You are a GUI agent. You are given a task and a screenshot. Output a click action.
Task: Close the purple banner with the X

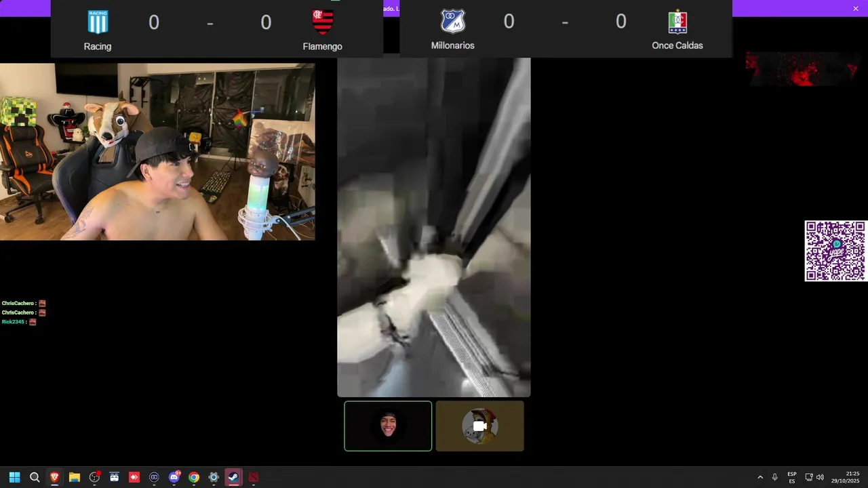click(856, 8)
